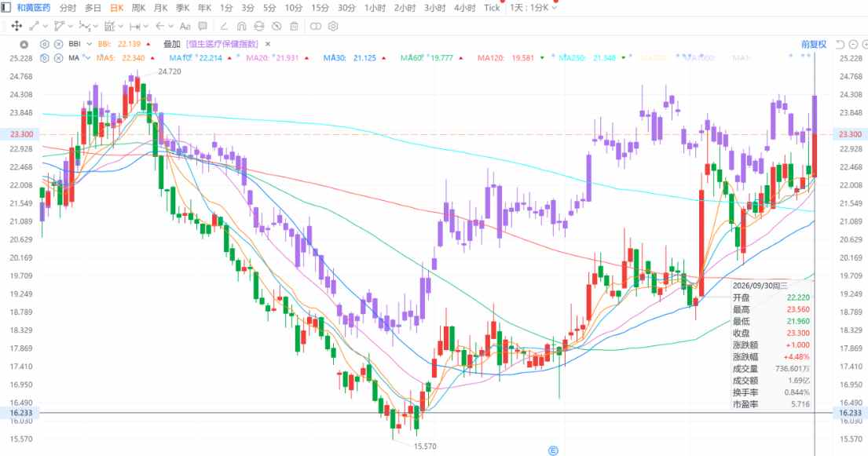Remove the MA indicator with its X icon

tap(58, 58)
